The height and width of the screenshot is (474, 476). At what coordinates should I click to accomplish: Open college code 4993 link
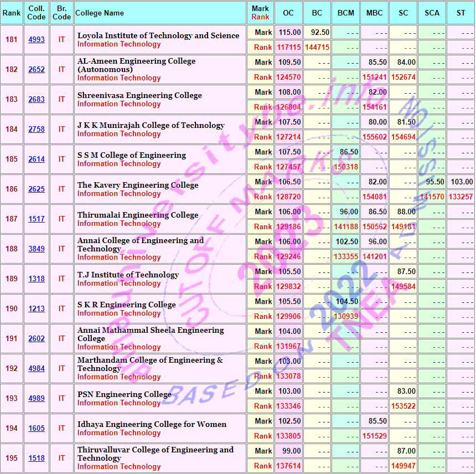[37, 40]
